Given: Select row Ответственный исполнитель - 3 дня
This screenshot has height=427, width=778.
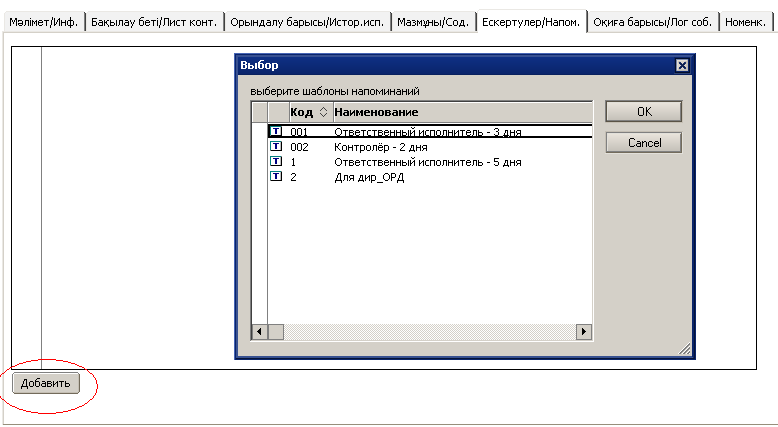Looking at the screenshot, I should point(430,132).
